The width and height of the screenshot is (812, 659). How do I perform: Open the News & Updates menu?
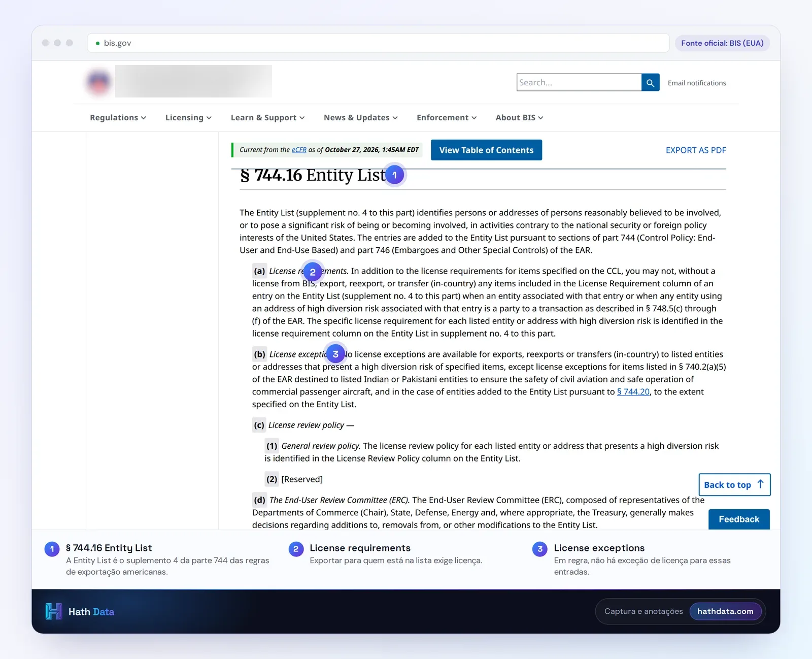click(x=360, y=118)
